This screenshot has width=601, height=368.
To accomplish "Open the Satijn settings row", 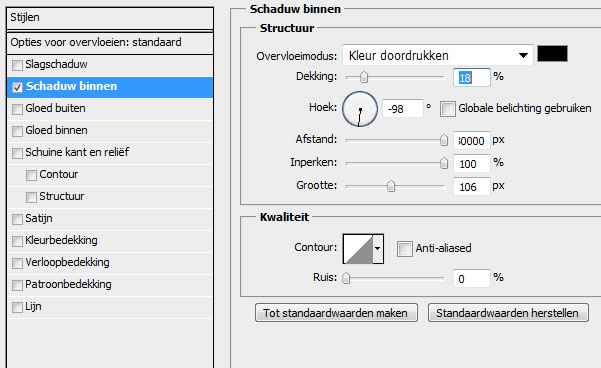I will pos(110,219).
